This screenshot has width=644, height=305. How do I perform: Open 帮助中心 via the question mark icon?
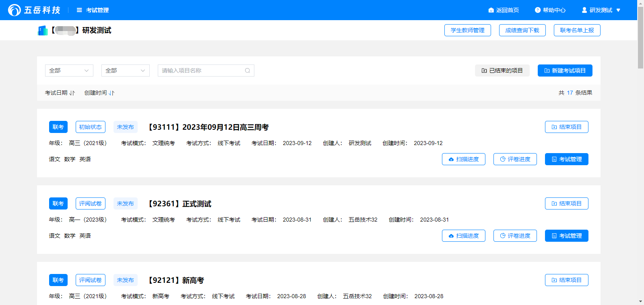[x=538, y=10]
